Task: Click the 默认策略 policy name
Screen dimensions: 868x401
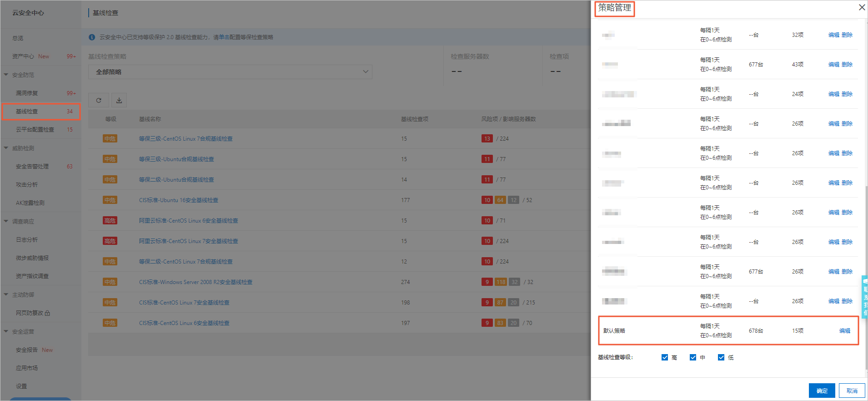Action: [x=614, y=331]
